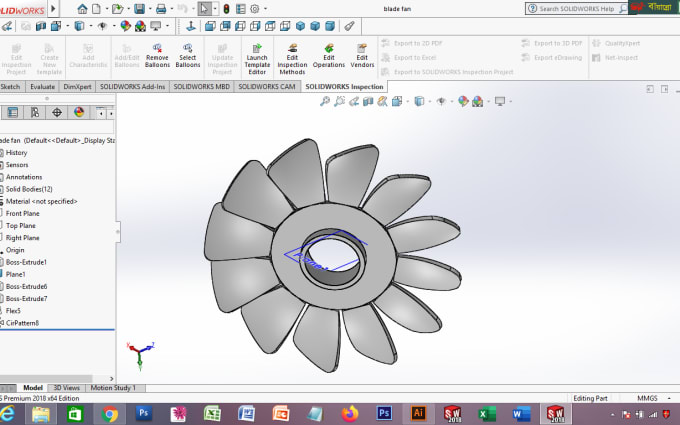Select Solid Bodies(12) in the tree
This screenshot has width=680, height=425.
29,189
